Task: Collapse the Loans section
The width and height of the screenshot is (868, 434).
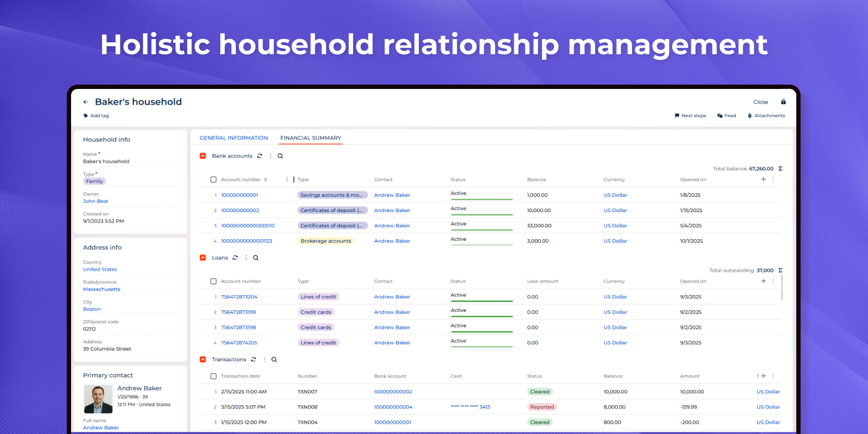Action: click(203, 258)
